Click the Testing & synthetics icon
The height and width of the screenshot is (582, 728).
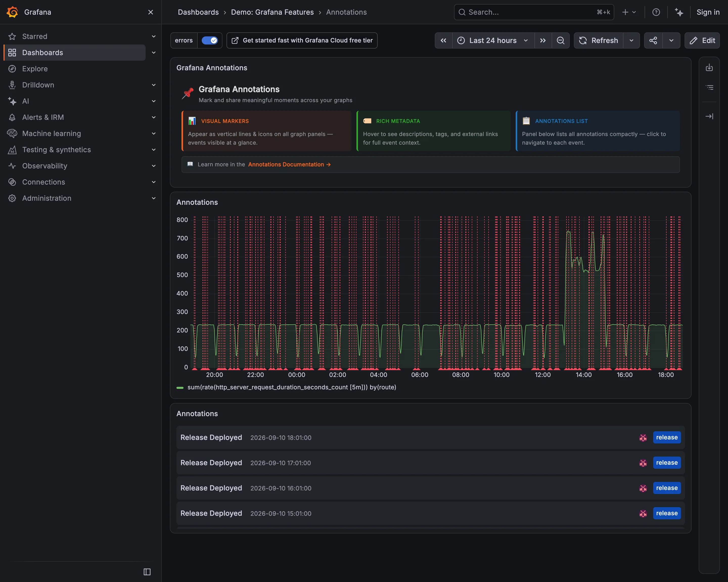12,150
